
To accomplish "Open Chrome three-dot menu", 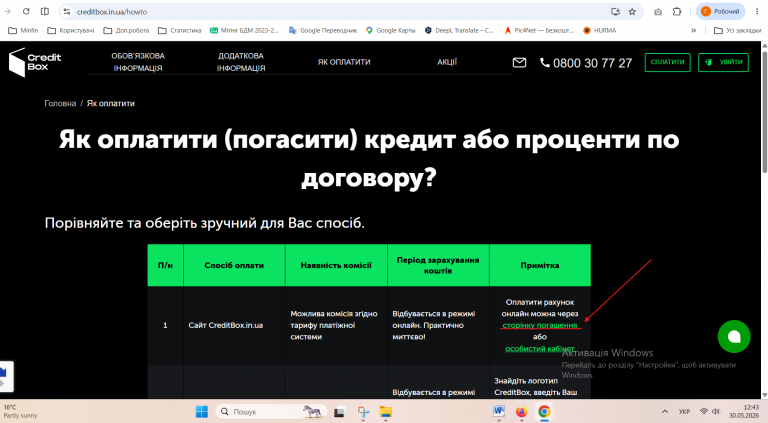I will pyautogui.click(x=757, y=11).
